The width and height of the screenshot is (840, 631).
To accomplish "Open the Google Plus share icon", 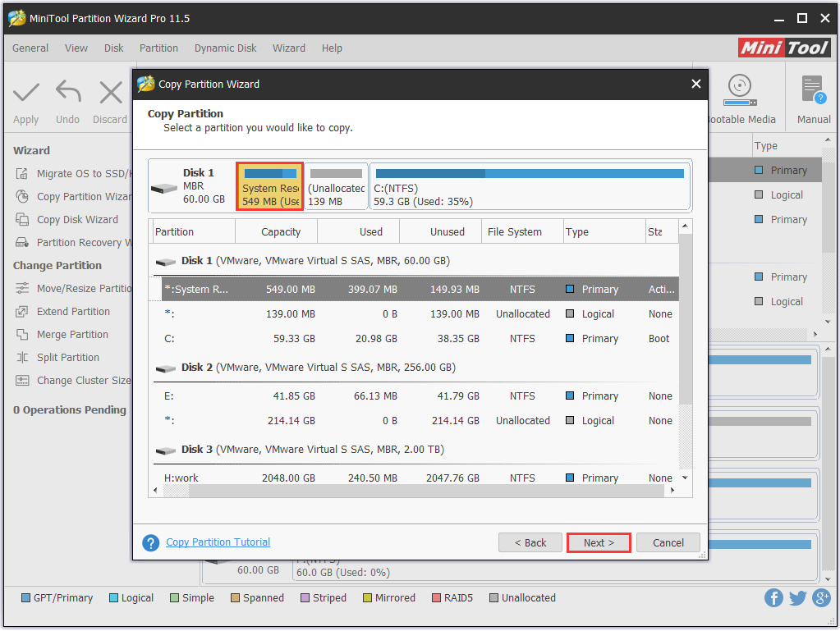I will coord(821,598).
